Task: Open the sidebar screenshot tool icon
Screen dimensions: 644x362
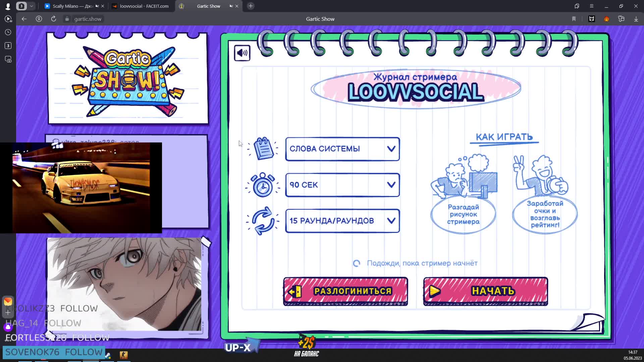Action: tap(8, 59)
